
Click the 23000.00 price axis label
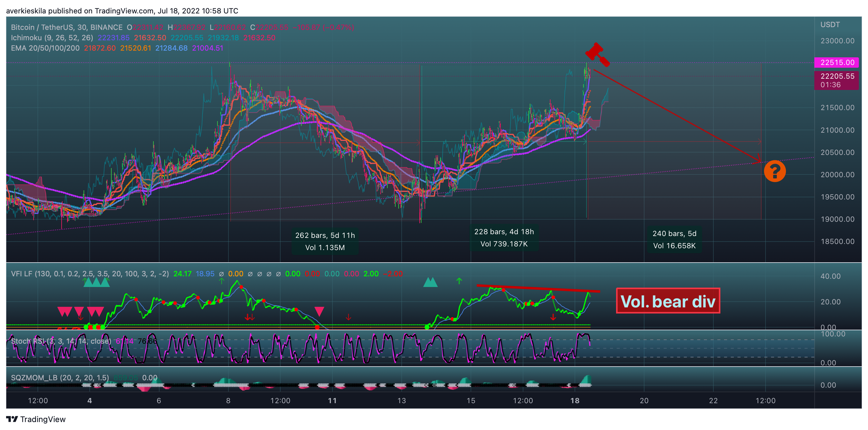(x=837, y=41)
